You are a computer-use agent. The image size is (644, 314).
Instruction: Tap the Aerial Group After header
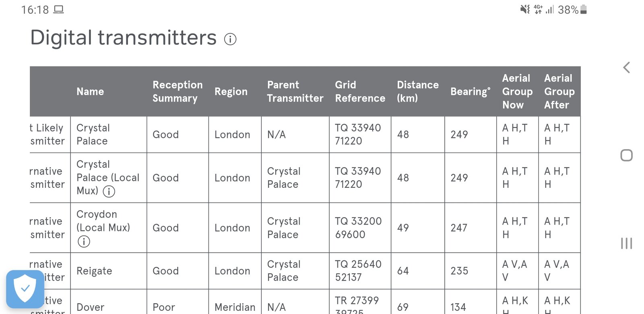click(559, 91)
